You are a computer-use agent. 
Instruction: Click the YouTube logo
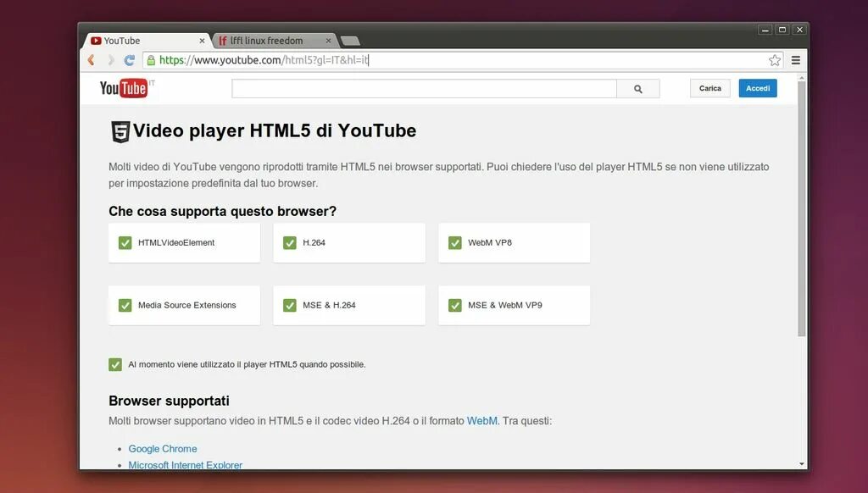[x=122, y=87]
